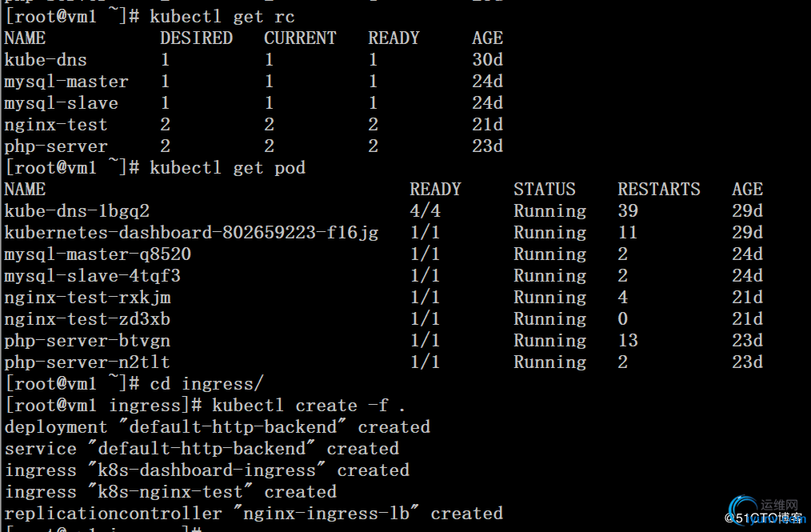Click the replicationcontroller "nginx-ingress-lb" created line
811x532 pixels.
tap(254, 514)
